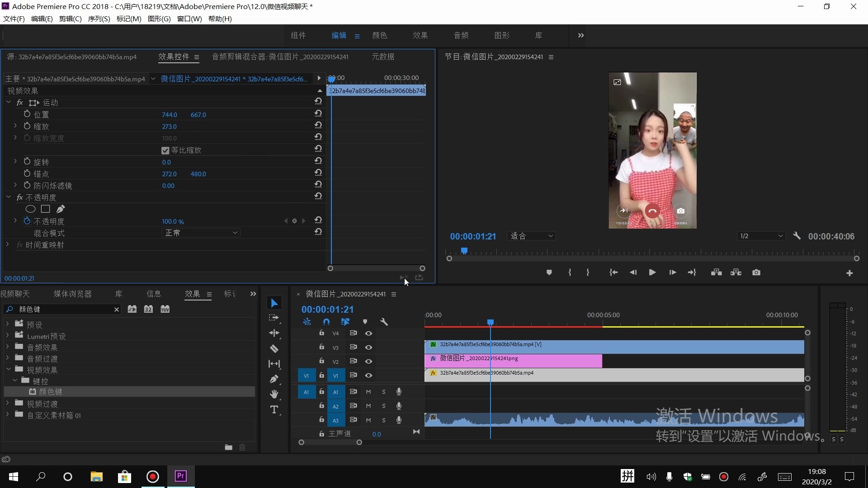Select the Color Key effect
The width and height of the screenshot is (868, 488).
click(51, 392)
